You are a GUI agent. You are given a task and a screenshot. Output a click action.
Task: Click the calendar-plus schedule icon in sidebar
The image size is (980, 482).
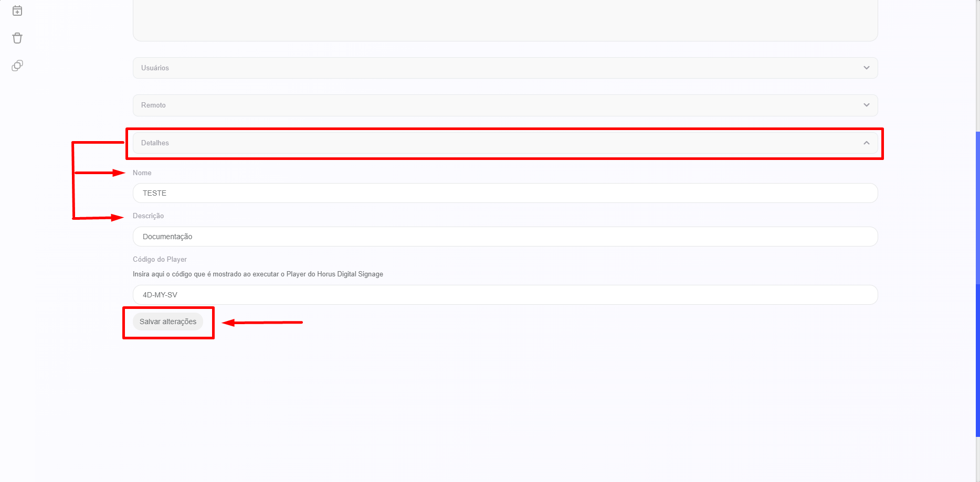click(x=17, y=10)
